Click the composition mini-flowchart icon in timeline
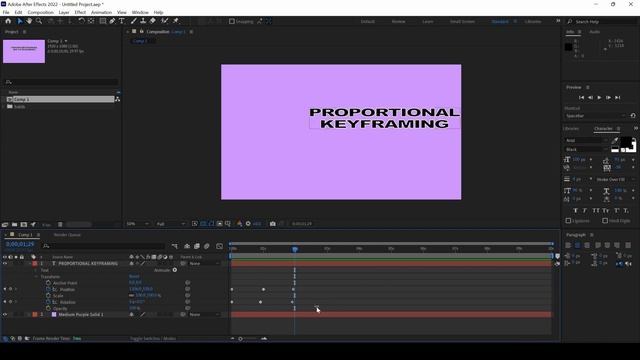This screenshot has width=640, height=360. tap(175, 246)
